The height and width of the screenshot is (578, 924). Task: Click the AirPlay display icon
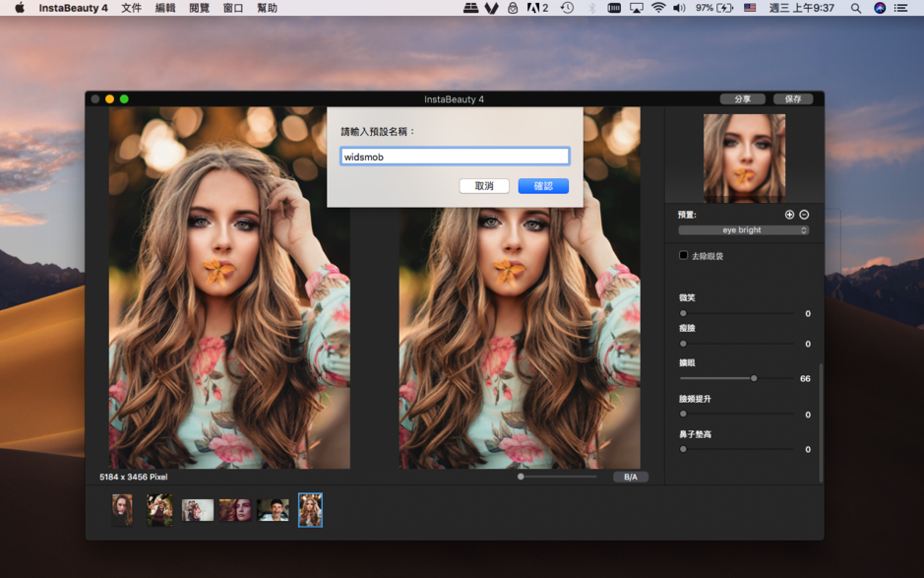(x=636, y=9)
